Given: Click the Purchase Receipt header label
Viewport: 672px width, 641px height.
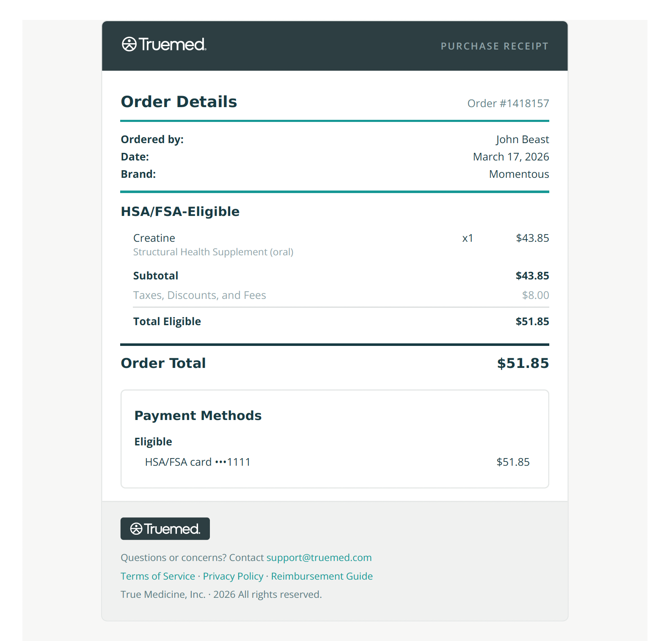Looking at the screenshot, I should 494,46.
